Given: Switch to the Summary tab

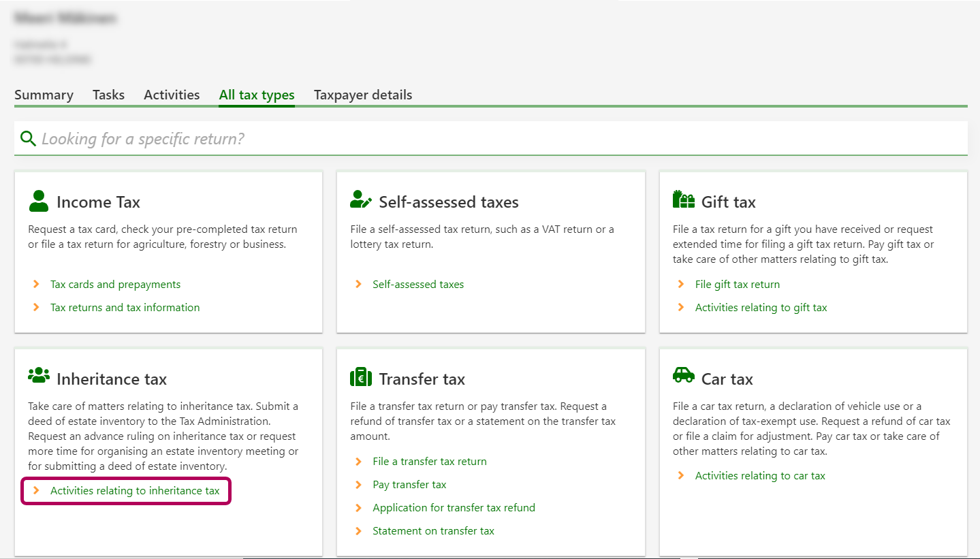Looking at the screenshot, I should pos(44,95).
